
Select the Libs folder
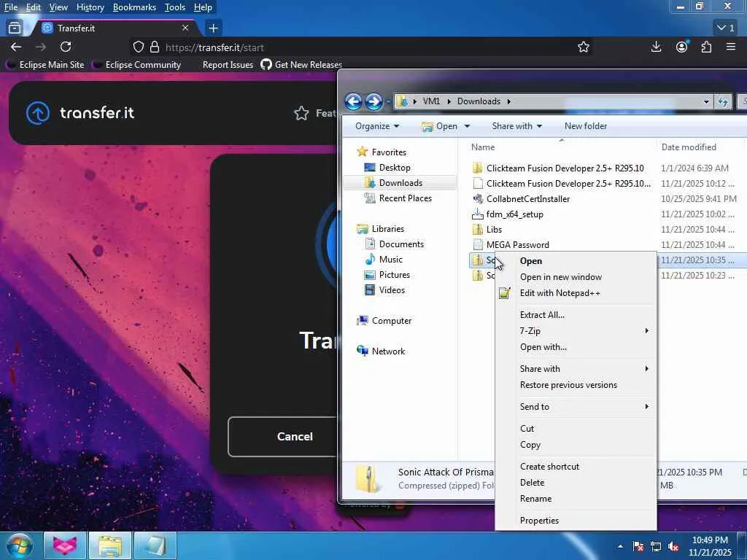click(x=494, y=230)
